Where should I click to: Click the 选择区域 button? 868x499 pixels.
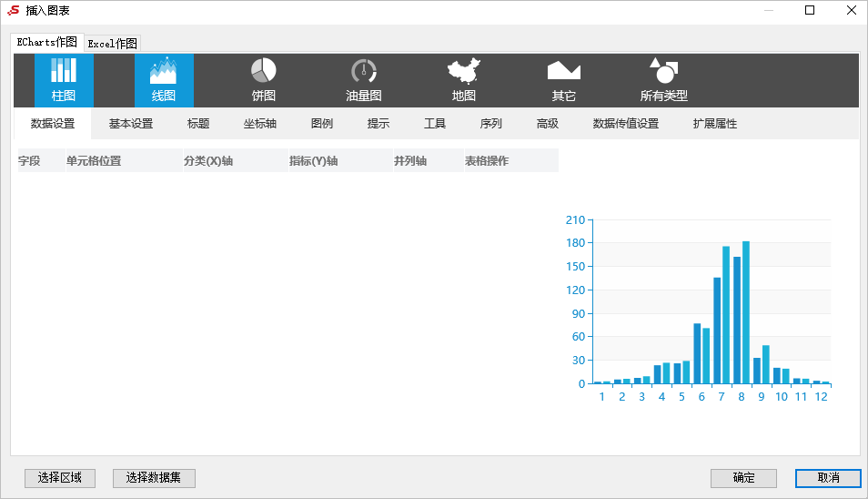(60, 478)
